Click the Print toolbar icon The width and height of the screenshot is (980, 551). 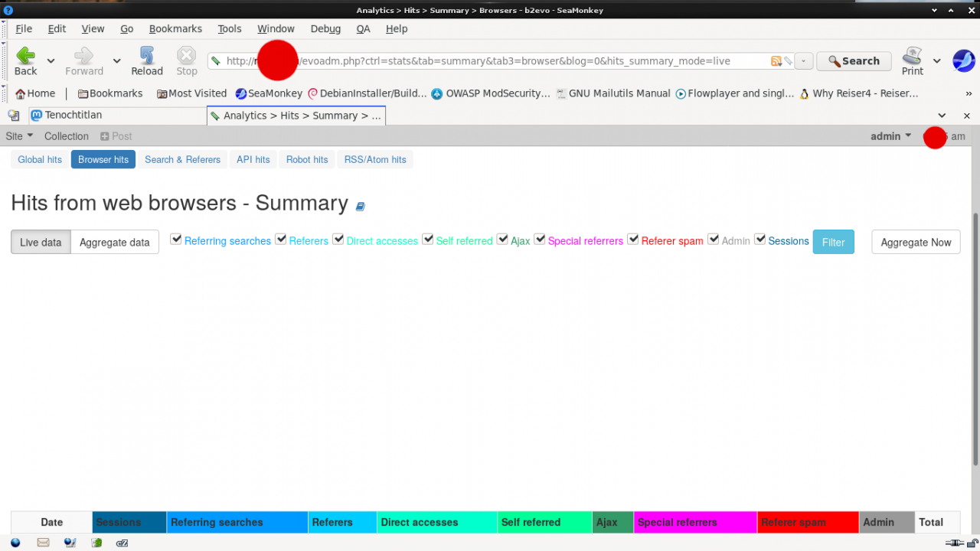pyautogui.click(x=913, y=60)
